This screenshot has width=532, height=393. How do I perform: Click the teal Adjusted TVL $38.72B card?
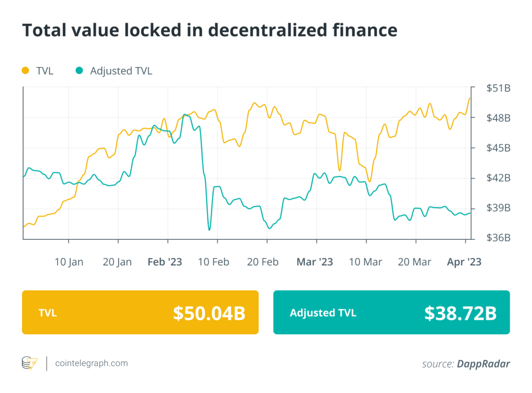(x=391, y=312)
